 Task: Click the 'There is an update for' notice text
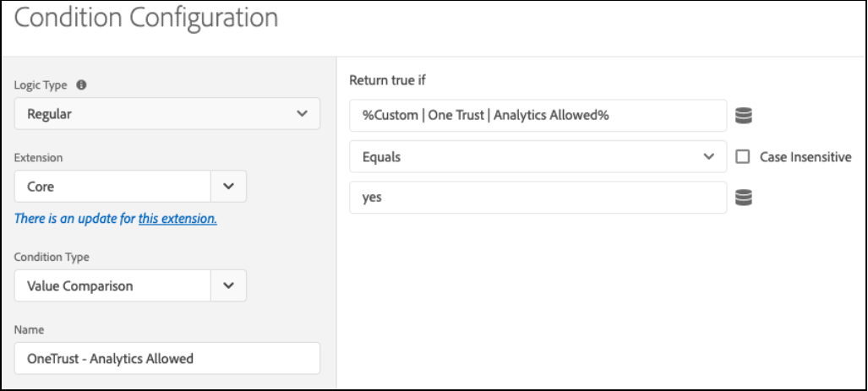pos(74,219)
